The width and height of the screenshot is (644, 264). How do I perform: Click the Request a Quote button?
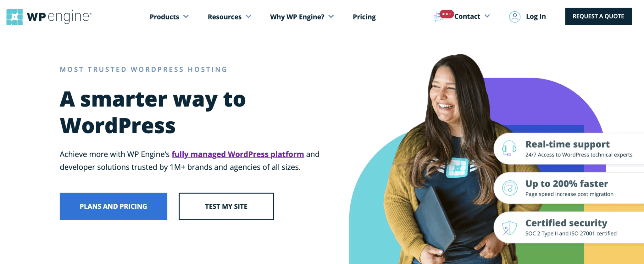point(598,16)
